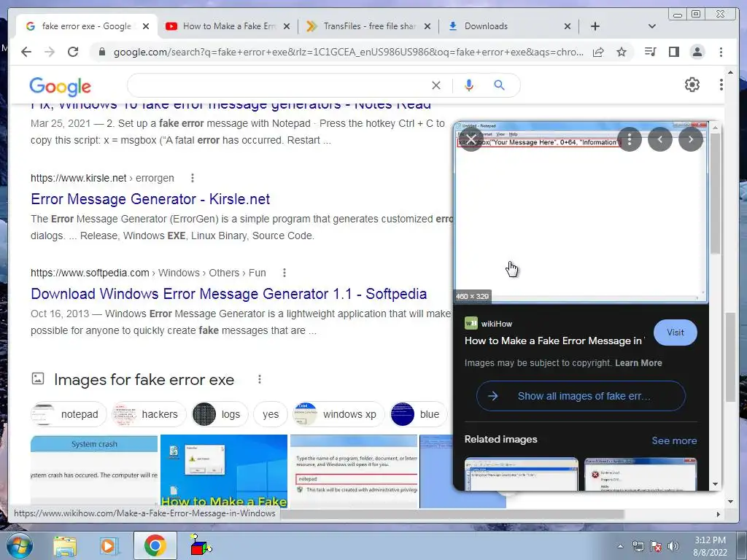Open Chrome media controls icon
The image size is (747, 560).
coord(650,52)
